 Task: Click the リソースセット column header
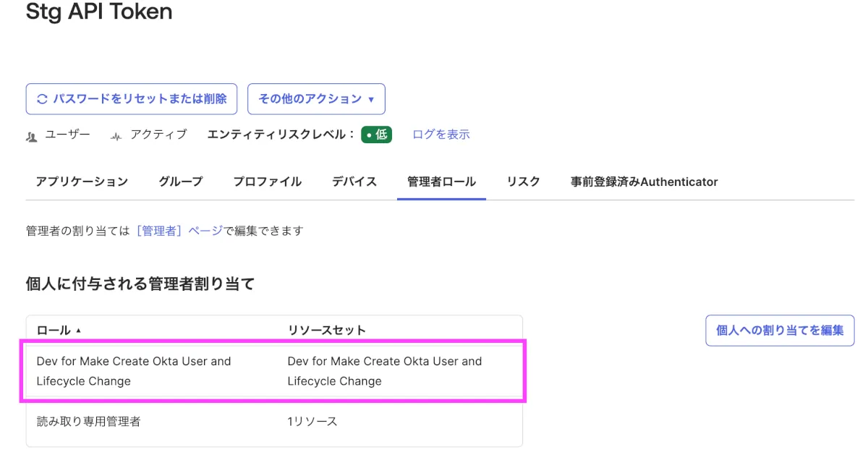tap(326, 331)
